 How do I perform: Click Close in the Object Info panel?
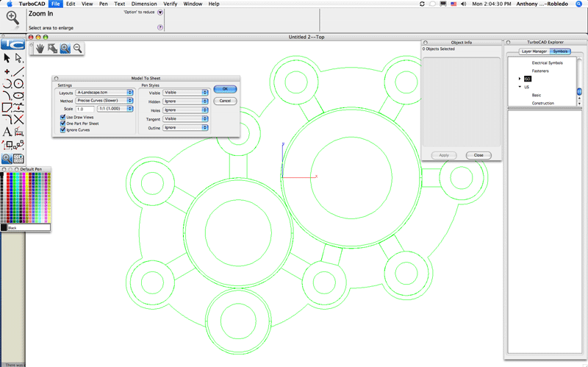478,155
